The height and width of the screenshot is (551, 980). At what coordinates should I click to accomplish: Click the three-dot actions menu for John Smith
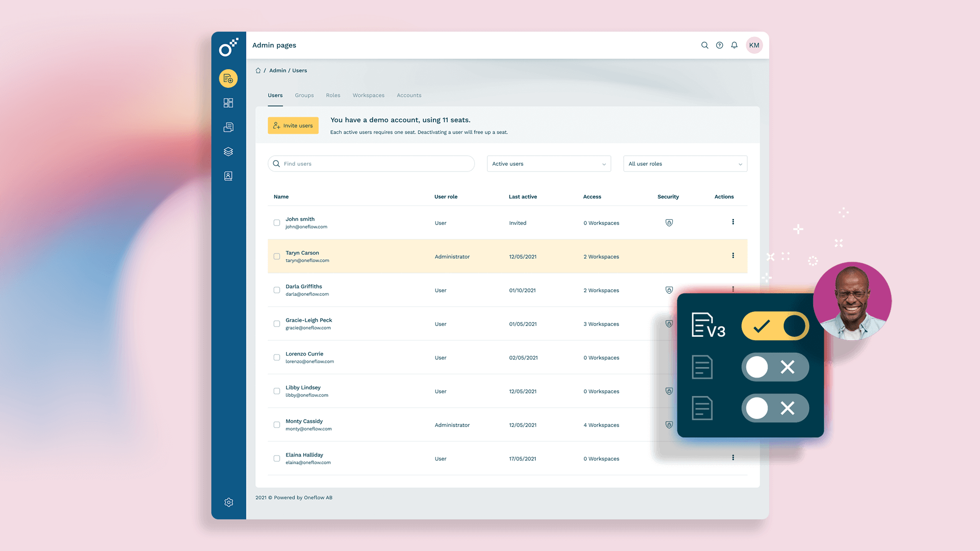coord(733,221)
